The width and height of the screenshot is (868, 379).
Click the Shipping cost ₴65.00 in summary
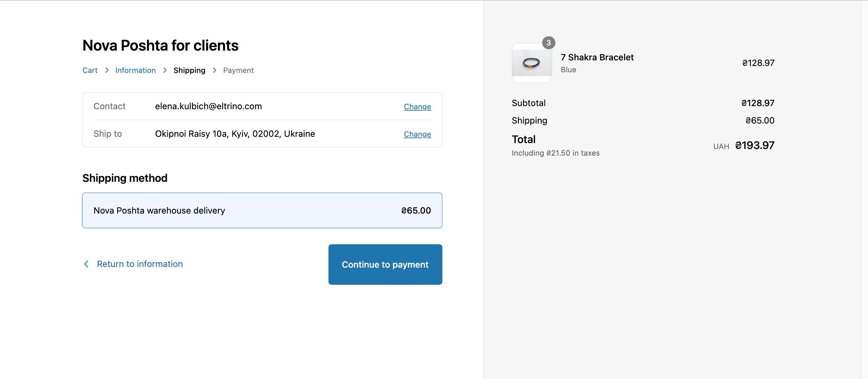click(760, 120)
